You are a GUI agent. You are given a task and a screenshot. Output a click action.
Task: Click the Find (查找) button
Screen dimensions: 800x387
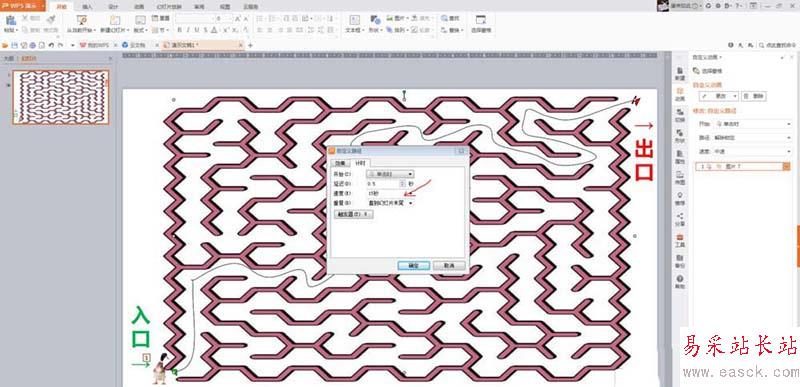pos(451,18)
